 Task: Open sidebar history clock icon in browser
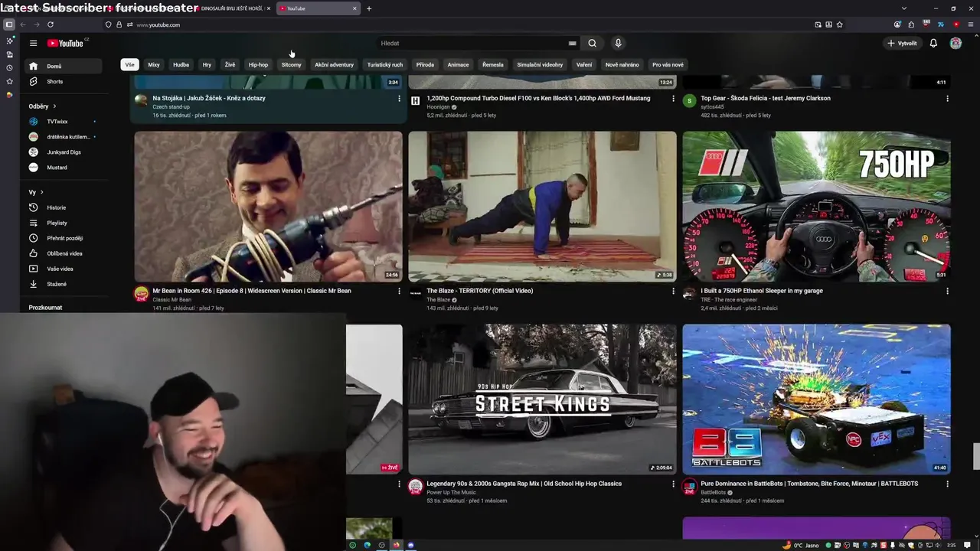pos(9,68)
